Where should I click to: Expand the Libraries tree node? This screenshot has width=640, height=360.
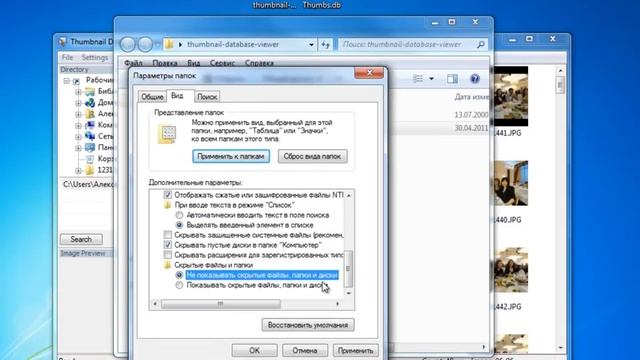(x=78, y=92)
